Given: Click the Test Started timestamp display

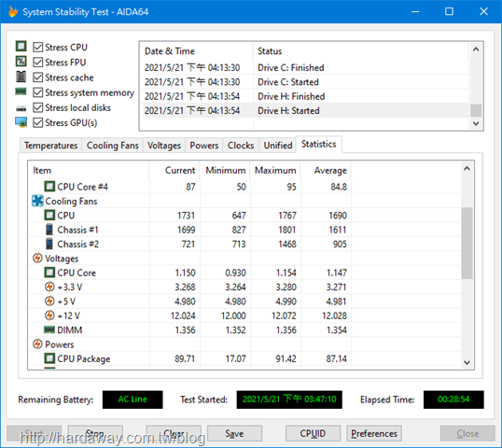Looking at the screenshot, I should (x=289, y=399).
